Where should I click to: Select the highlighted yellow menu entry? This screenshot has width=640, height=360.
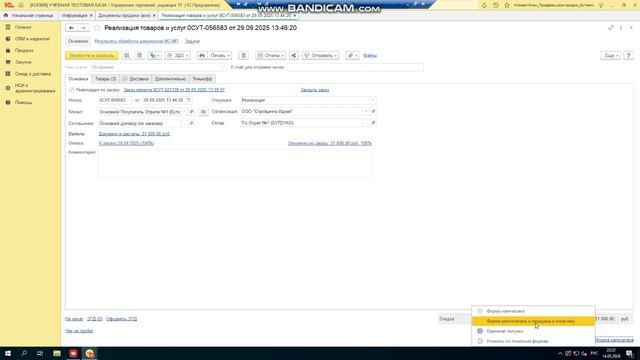click(x=533, y=321)
